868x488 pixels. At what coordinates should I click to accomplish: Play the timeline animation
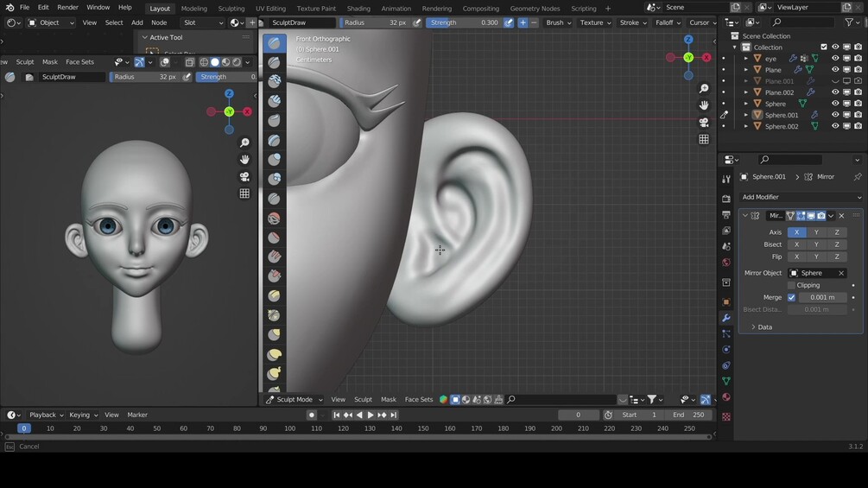click(371, 415)
